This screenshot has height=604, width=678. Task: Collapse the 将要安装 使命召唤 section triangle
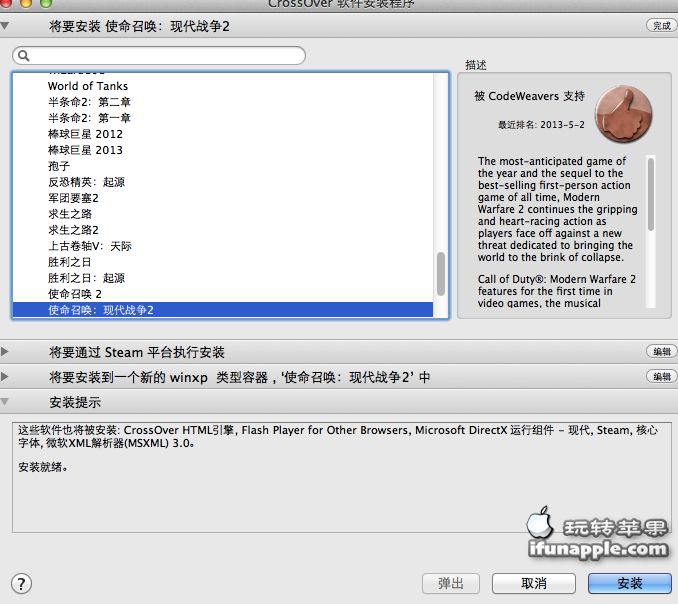pos(5,26)
